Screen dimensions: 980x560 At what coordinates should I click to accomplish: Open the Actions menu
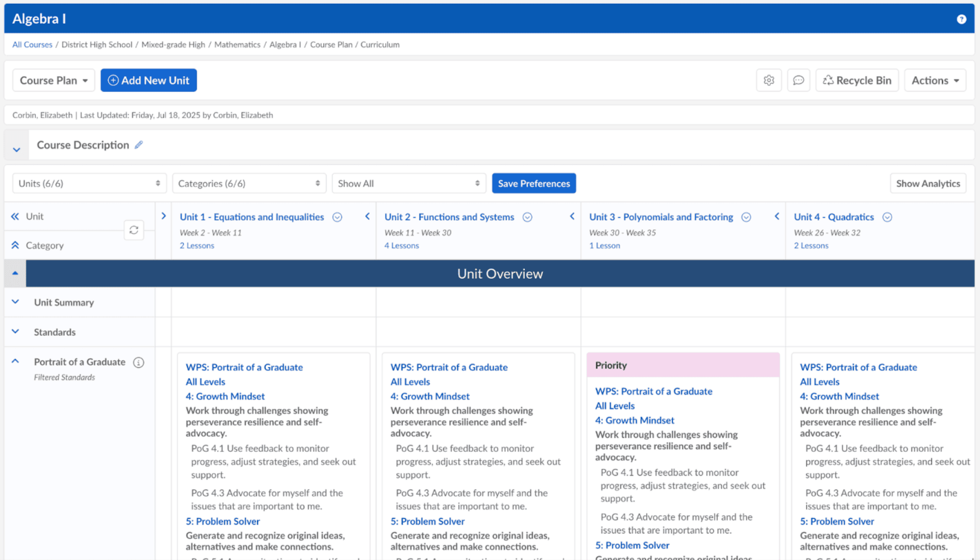tap(934, 81)
